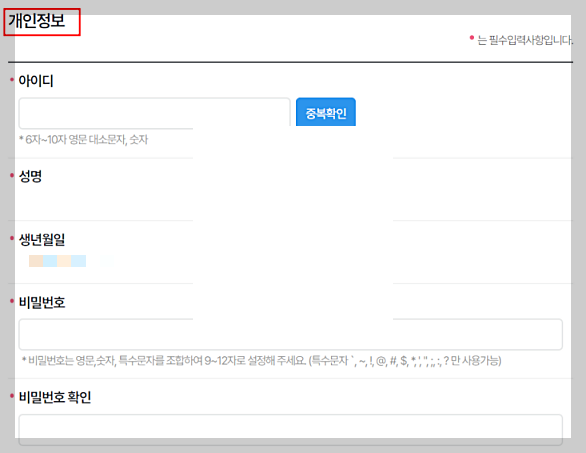Click the 아이디 field label
Screen dimensions: 586x453
pyautogui.click(x=36, y=81)
